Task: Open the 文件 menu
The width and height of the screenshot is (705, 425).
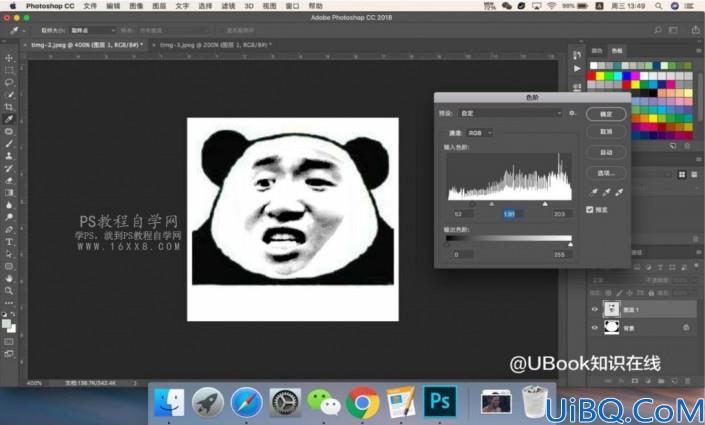Action: tap(90, 6)
